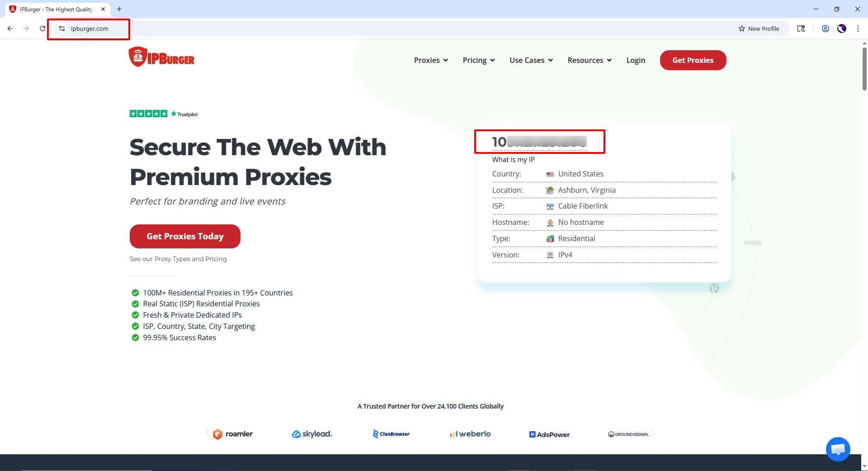868x471 pixels.
Task: Bookmark page with the star icon
Action: pos(742,29)
